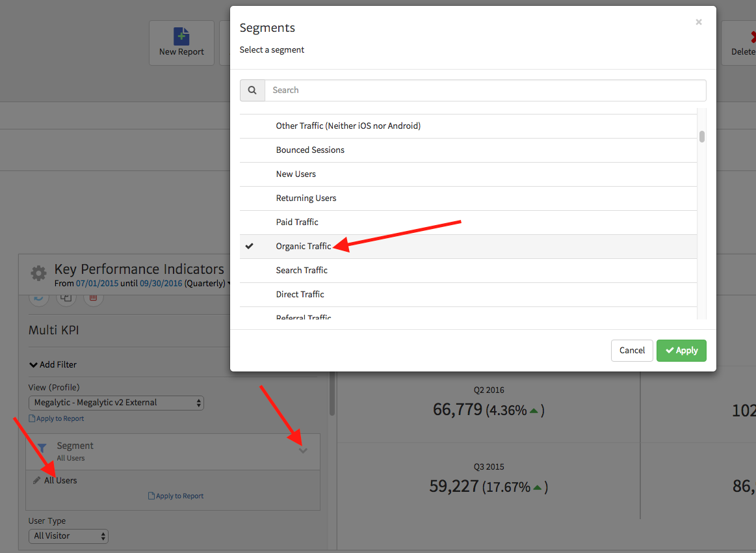Click the New Report document icon
The height and width of the screenshot is (553, 756).
(181, 36)
